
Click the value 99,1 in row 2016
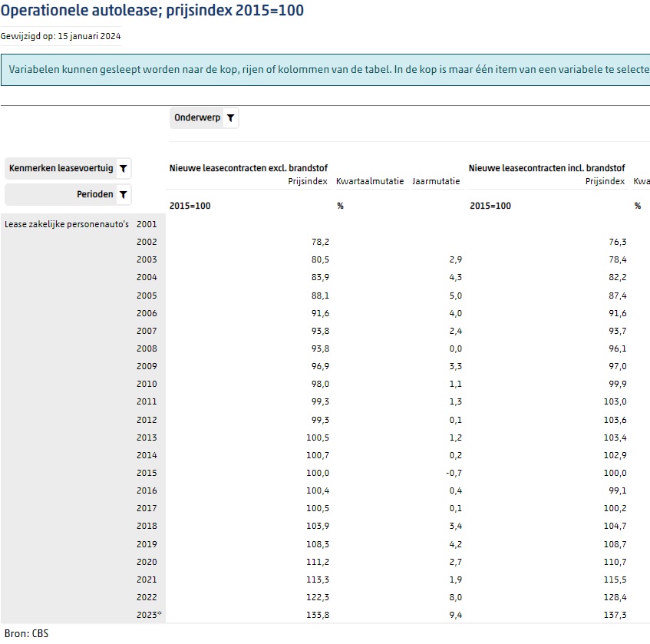pyautogui.click(x=617, y=490)
